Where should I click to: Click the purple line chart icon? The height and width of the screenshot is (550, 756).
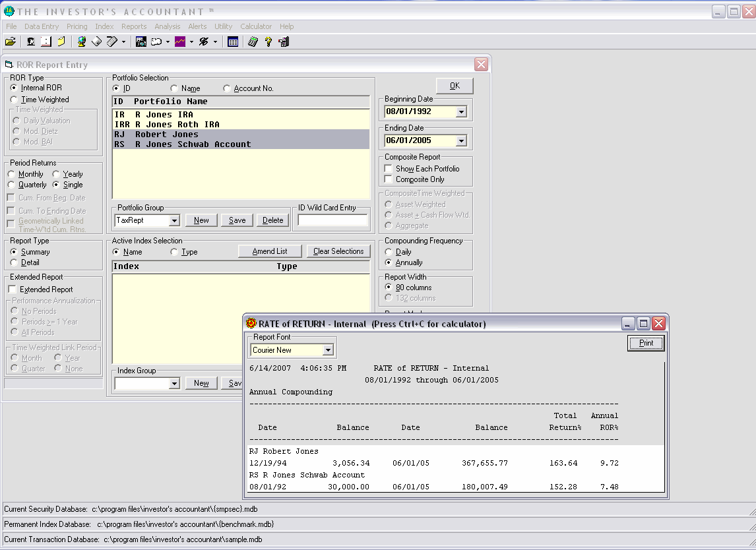tap(179, 42)
